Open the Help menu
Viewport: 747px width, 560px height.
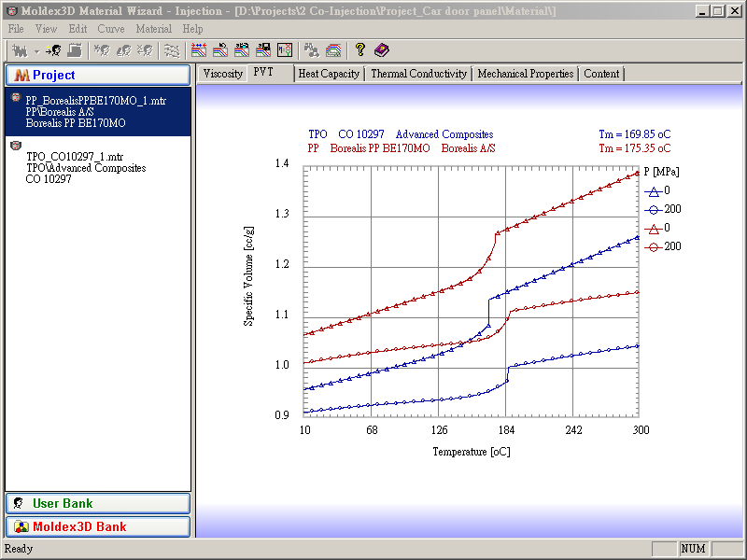click(x=192, y=29)
